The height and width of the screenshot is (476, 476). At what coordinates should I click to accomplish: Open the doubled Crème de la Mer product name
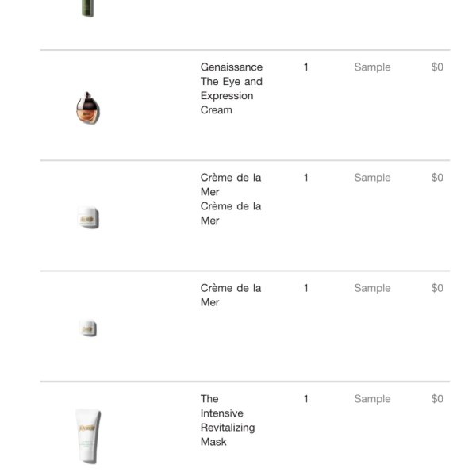(231, 199)
